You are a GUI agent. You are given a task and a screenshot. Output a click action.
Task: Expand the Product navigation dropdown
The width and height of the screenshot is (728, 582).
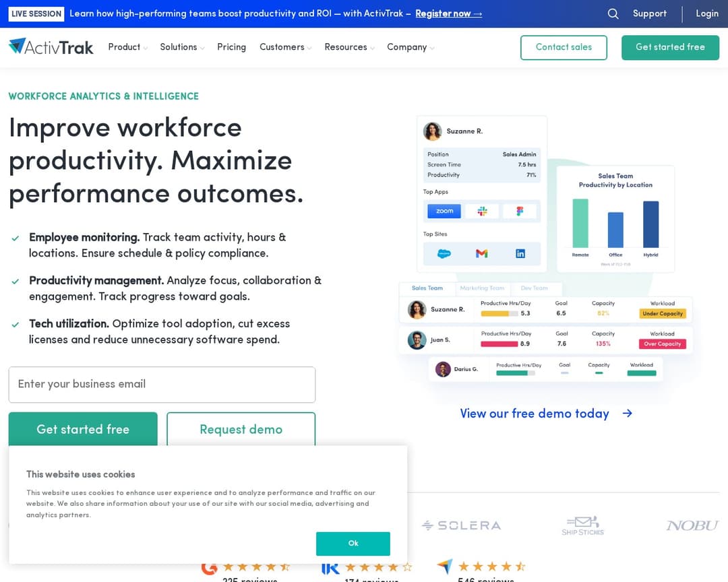pos(127,47)
